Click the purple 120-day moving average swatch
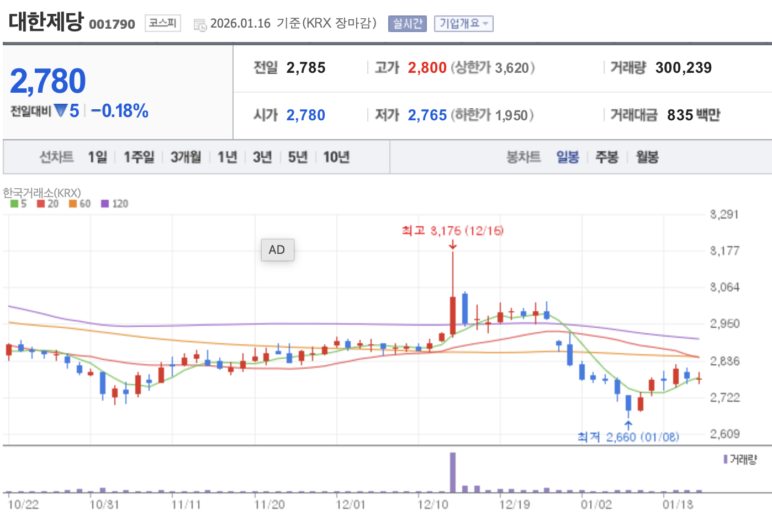Image resolution: width=772 pixels, height=532 pixels. (105, 204)
